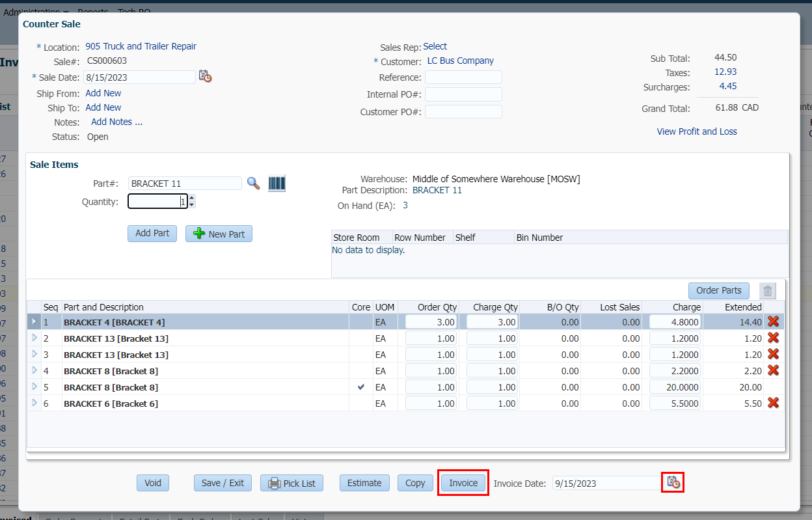Decrease Quantity with the down arrow
Viewport: 812px width, 520px height.
point(191,205)
